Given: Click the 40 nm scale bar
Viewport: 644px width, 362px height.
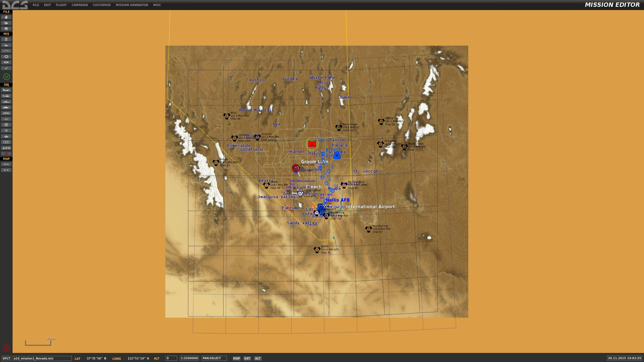Looking at the screenshot, I should coord(38,343).
